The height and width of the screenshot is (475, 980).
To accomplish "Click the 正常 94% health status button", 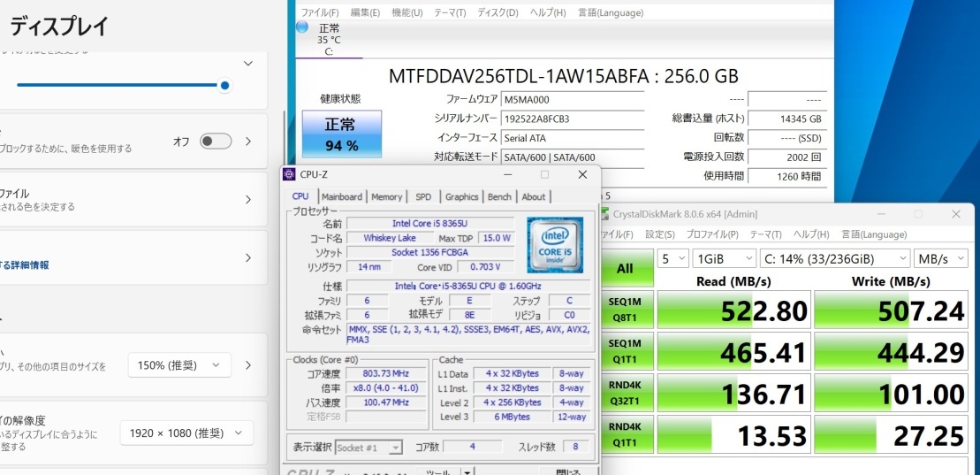I will tap(342, 134).
